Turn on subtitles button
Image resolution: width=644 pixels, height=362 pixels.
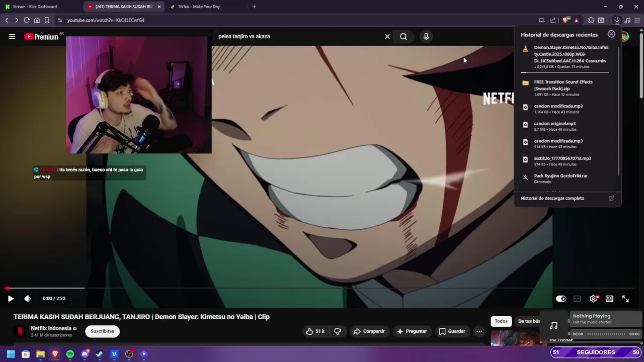tap(577, 299)
